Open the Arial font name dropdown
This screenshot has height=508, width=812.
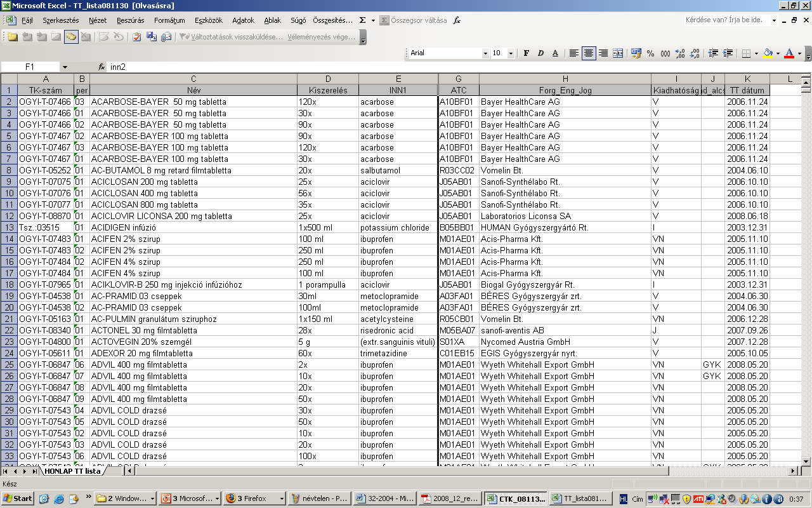tap(485, 53)
